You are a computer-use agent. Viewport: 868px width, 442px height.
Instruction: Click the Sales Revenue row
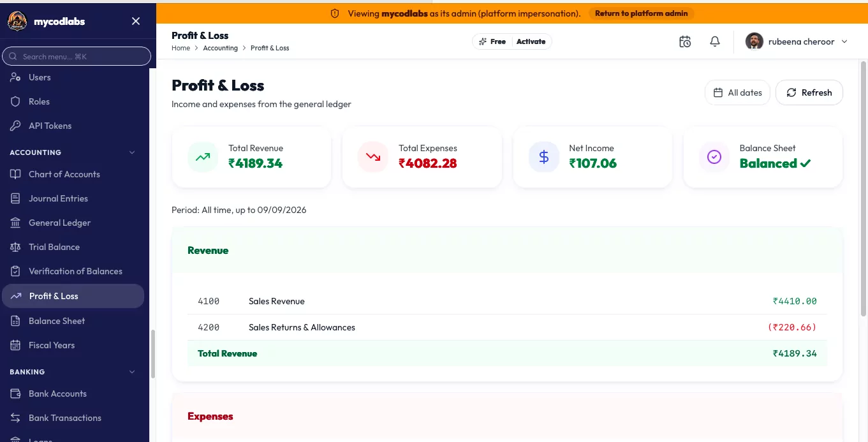pyautogui.click(x=507, y=301)
